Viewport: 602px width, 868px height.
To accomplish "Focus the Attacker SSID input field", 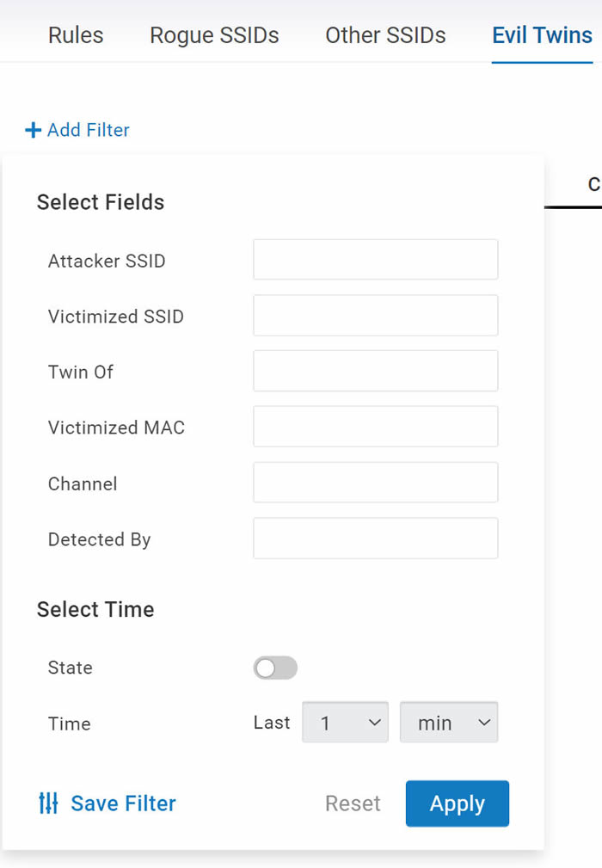I will [x=376, y=260].
